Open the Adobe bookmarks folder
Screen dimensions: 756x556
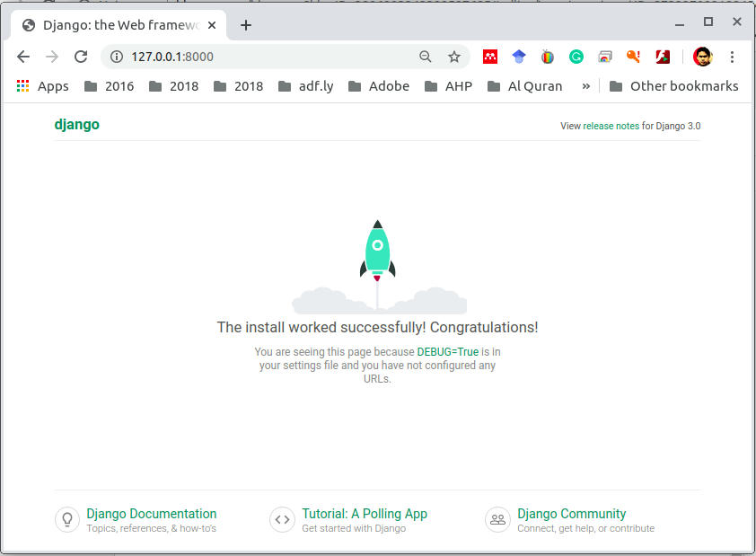tap(379, 86)
